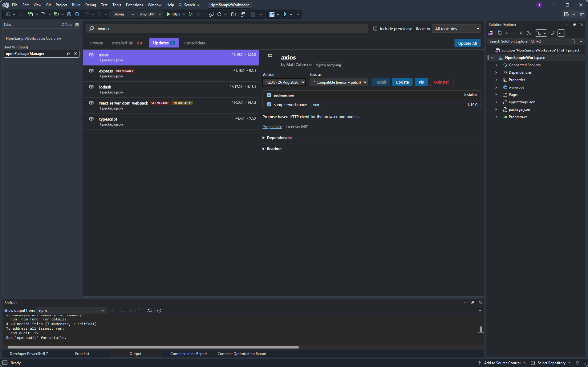The width and height of the screenshot is (588, 367).
Task: Switch to the Error List tab
Action: pyautogui.click(x=82, y=354)
